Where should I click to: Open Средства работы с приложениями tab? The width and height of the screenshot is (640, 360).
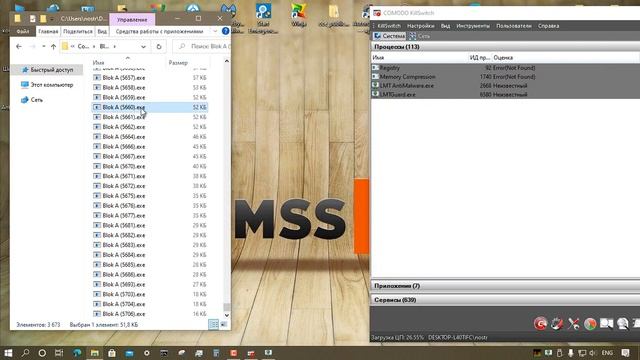(159, 31)
